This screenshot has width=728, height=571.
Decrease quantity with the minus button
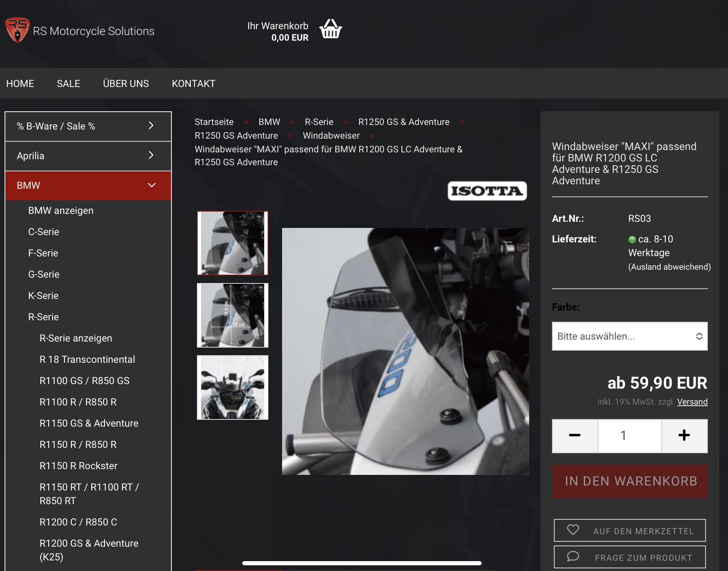click(575, 436)
